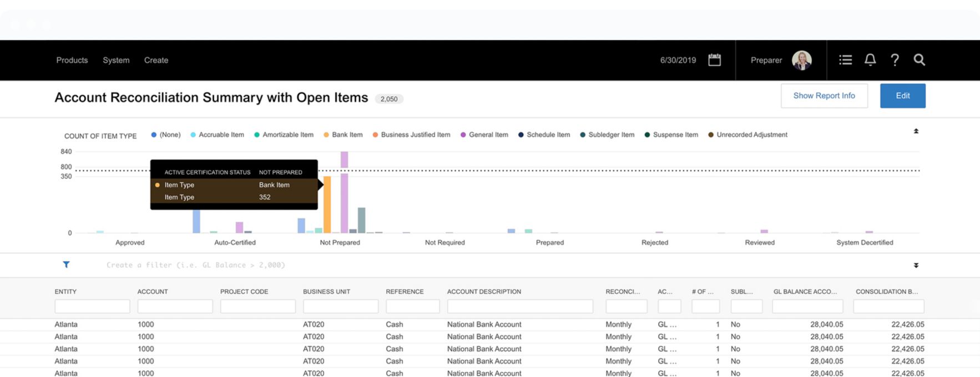980x377 pixels.
Task: Expand the filter panel double arrow
Action: pyautogui.click(x=916, y=266)
